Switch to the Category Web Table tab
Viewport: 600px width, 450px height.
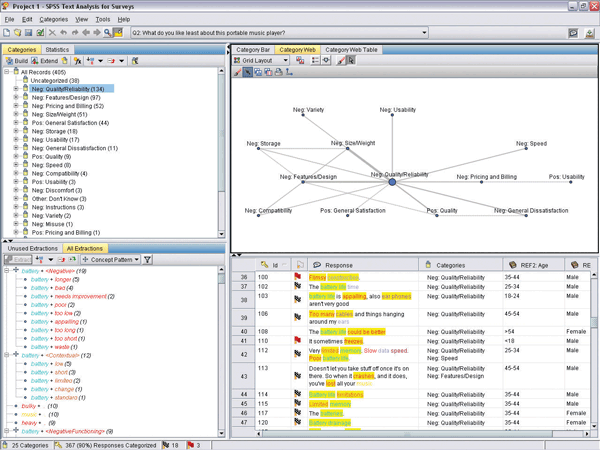pos(351,48)
